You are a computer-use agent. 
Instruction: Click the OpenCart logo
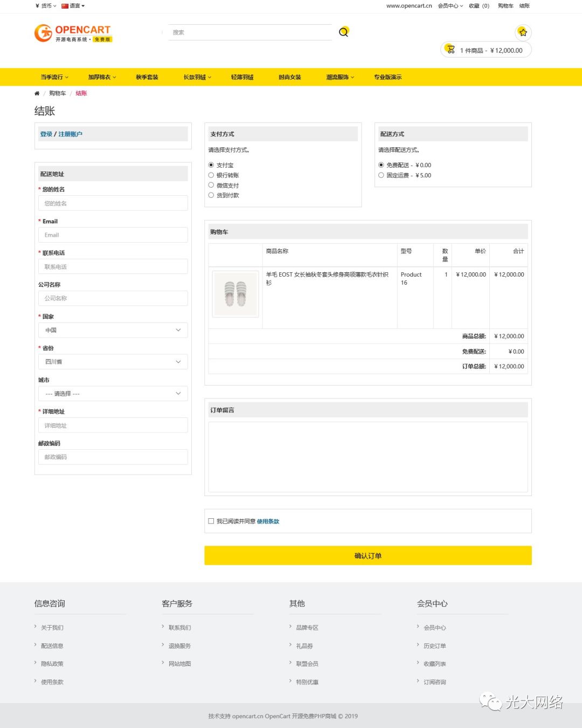point(73,33)
